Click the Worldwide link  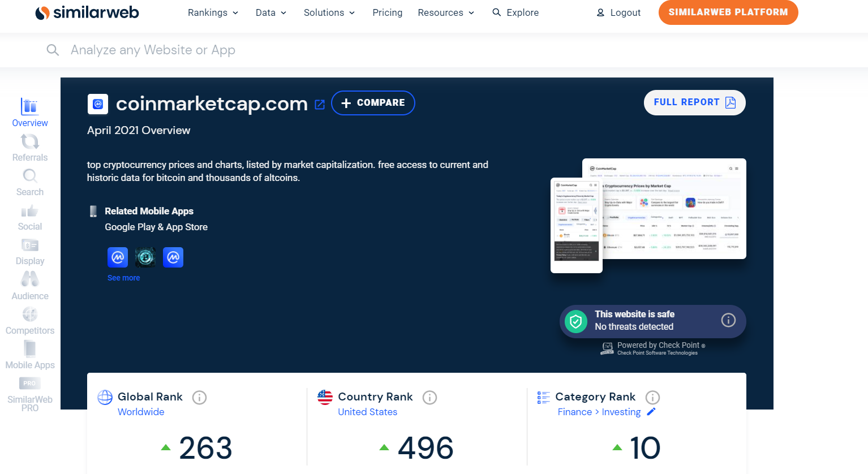pos(141,412)
